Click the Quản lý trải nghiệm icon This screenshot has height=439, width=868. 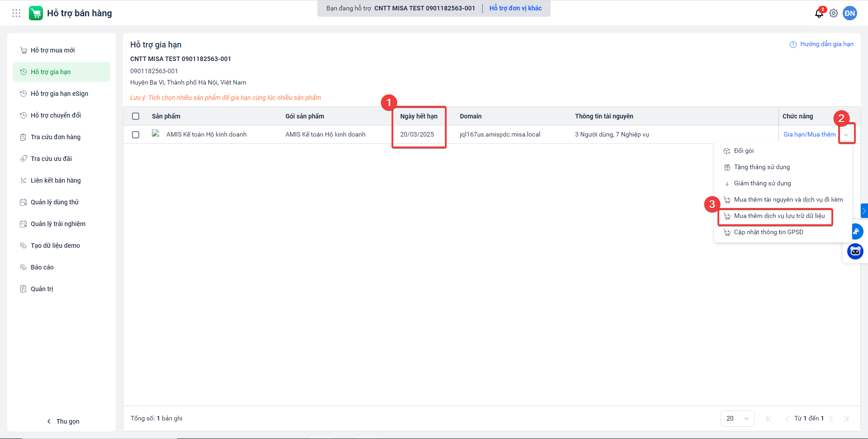[24, 224]
